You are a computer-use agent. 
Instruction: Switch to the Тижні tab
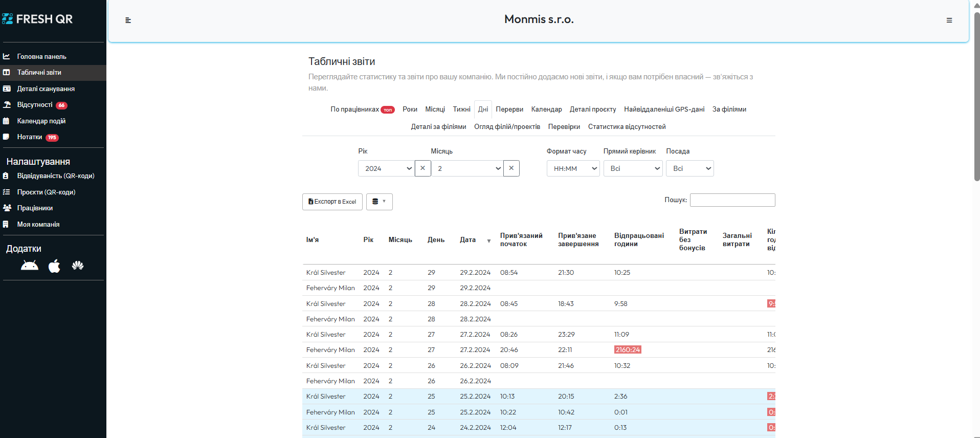(461, 109)
